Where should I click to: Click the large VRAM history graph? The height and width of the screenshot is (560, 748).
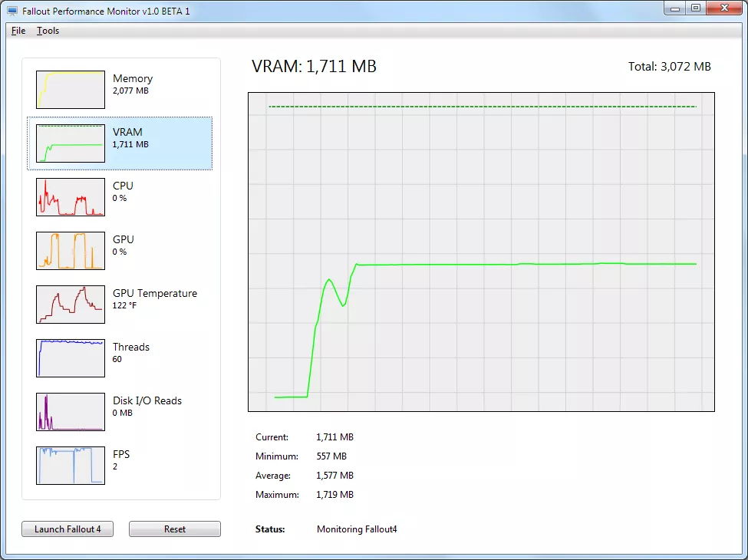click(x=481, y=252)
